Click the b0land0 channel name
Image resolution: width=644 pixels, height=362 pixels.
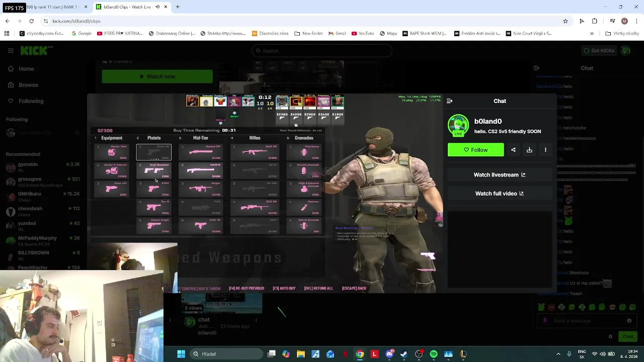[488, 121]
